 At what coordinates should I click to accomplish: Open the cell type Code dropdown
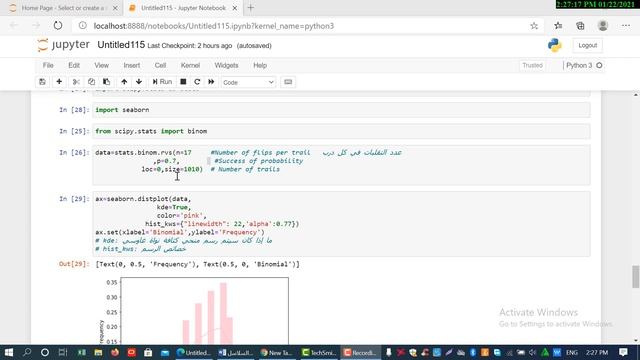[x=248, y=82]
